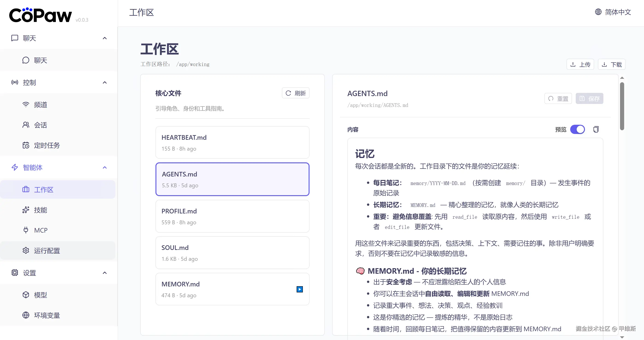Toggle the 预览 preview switch off

coord(577,129)
